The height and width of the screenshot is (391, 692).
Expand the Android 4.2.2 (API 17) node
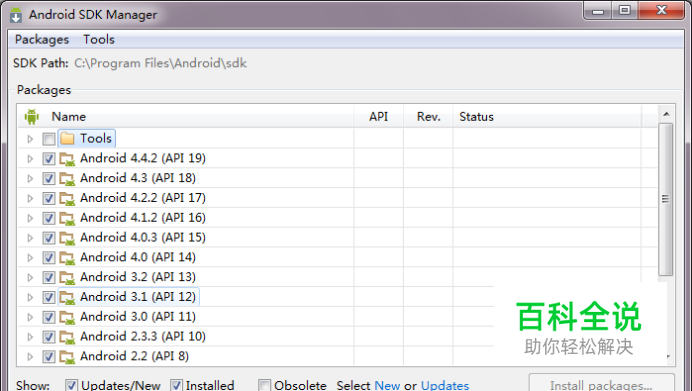pos(30,199)
